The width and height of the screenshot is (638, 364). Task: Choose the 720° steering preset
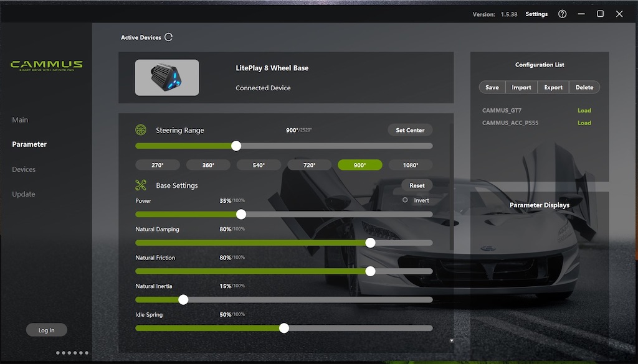309,165
